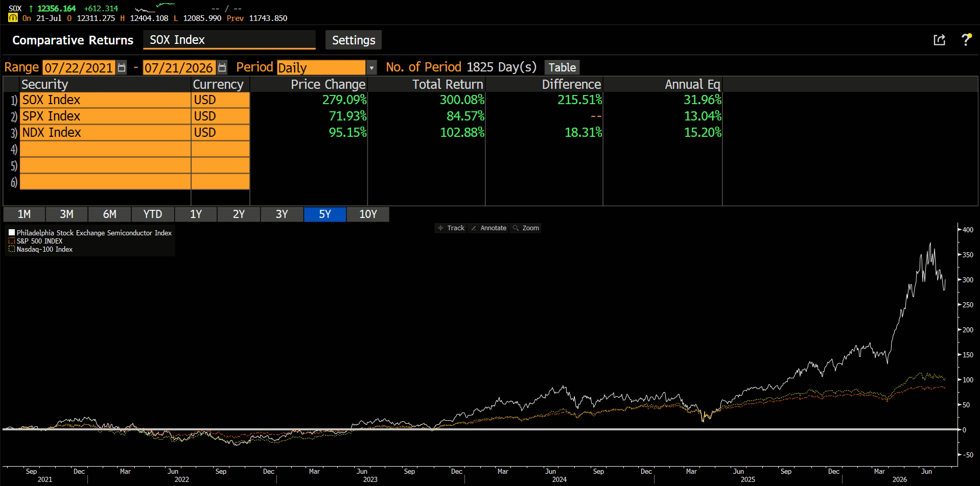Select the SPX Index security row cell
Image resolution: width=980 pixels, height=486 pixels.
[105, 116]
